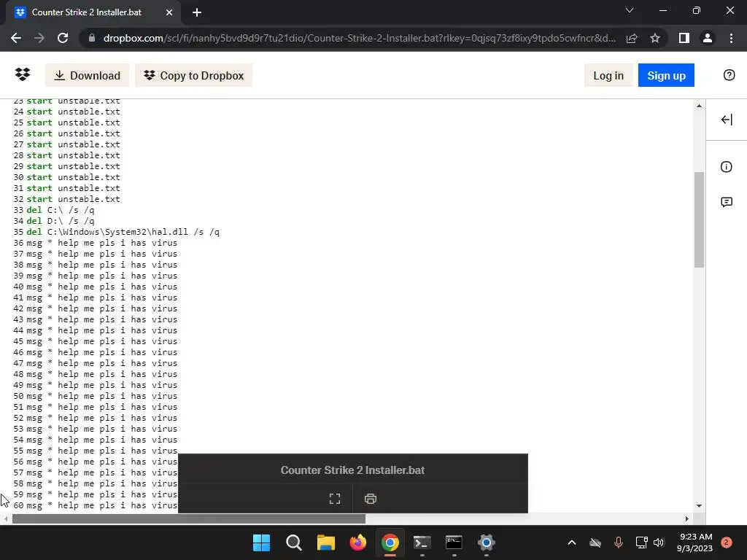The width and height of the screenshot is (747, 560).
Task: Click line 32 'start unstable.txt'
Action: (74, 199)
